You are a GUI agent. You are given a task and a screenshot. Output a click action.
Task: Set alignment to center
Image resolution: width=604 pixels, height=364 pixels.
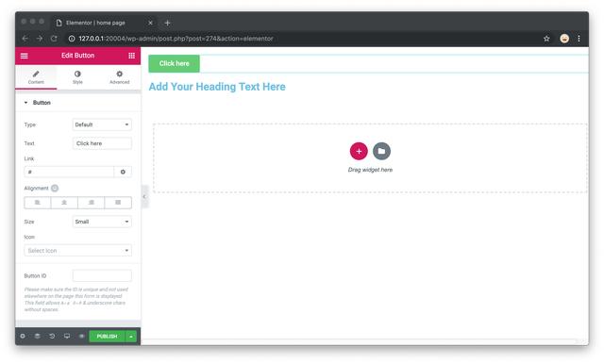(x=64, y=203)
